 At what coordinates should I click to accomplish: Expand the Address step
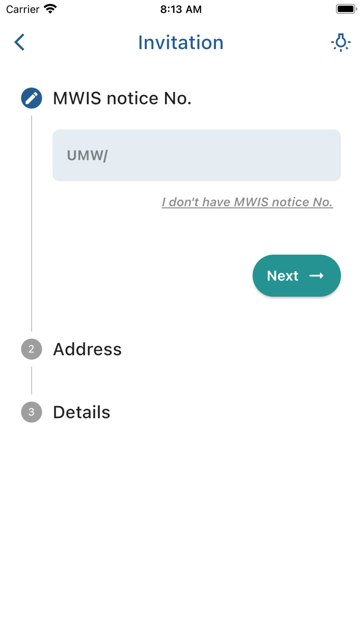[x=87, y=349]
